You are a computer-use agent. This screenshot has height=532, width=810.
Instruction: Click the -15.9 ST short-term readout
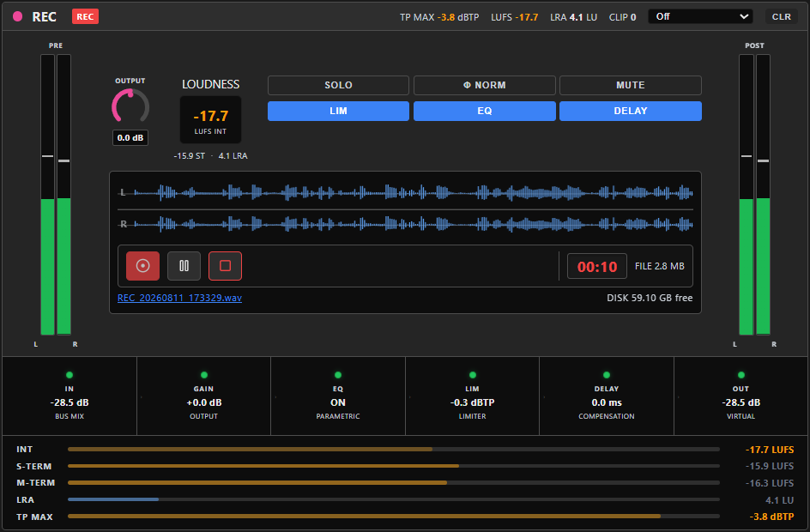click(189, 156)
